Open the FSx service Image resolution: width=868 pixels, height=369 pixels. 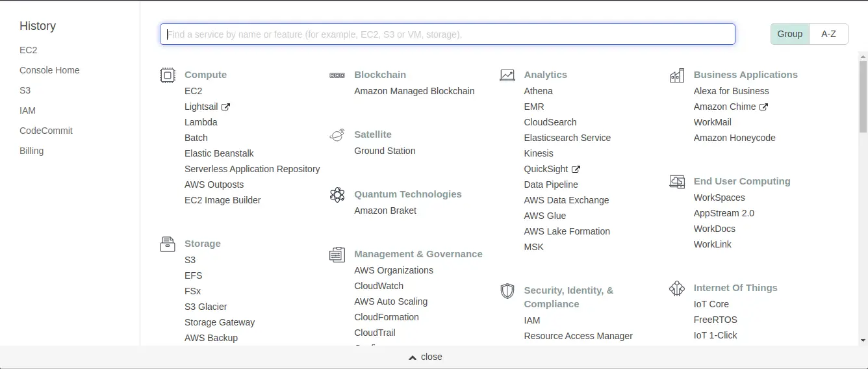click(x=193, y=291)
